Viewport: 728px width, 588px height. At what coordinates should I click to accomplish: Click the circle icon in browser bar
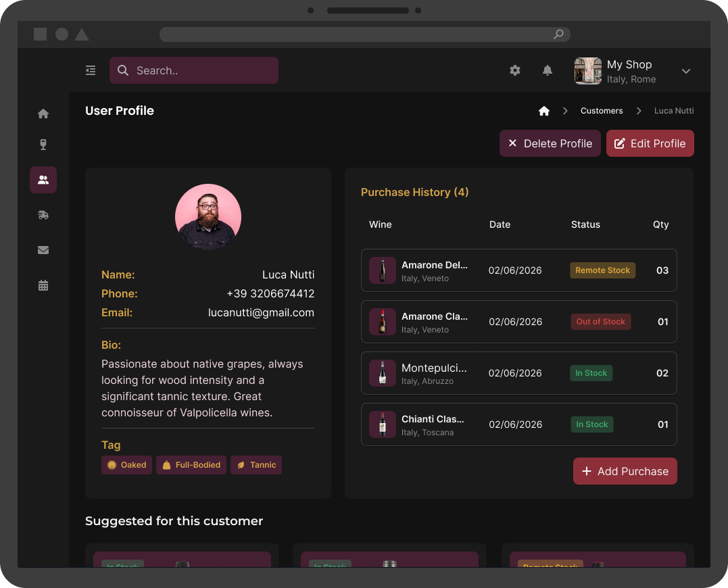tap(62, 34)
